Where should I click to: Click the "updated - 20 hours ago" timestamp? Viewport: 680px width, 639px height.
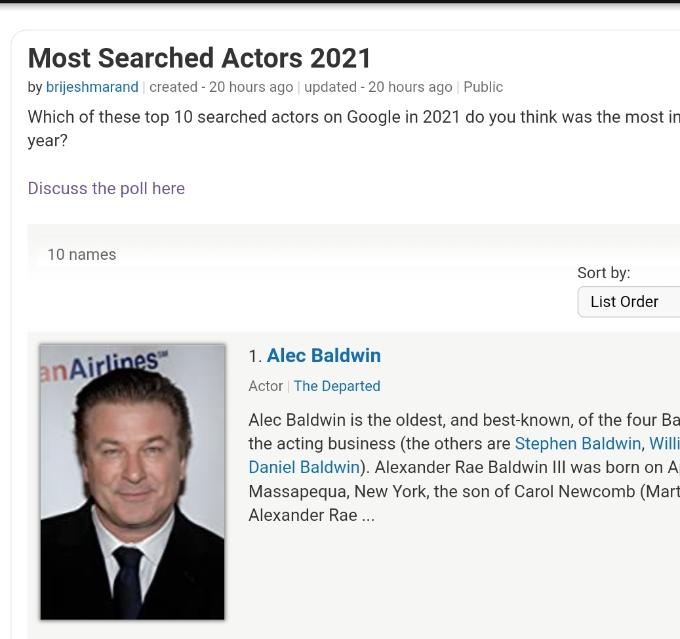(378, 87)
